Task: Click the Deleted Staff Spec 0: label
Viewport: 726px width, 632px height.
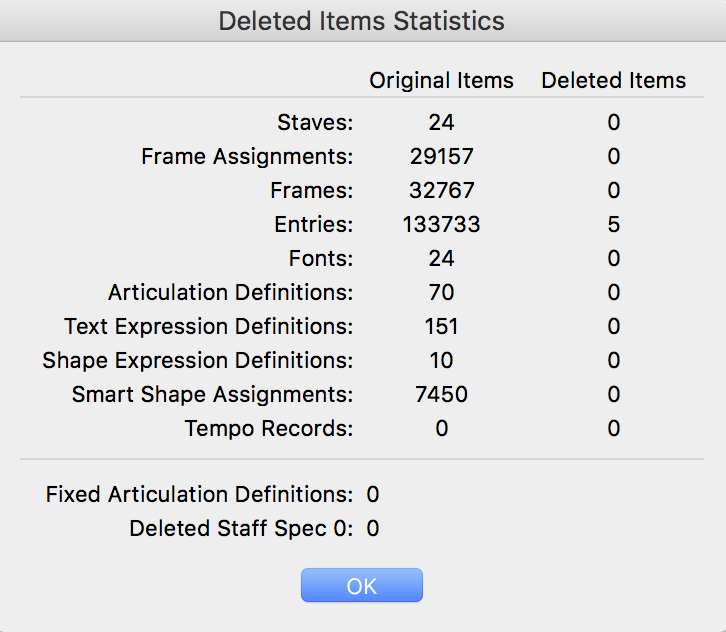Action: (241, 528)
